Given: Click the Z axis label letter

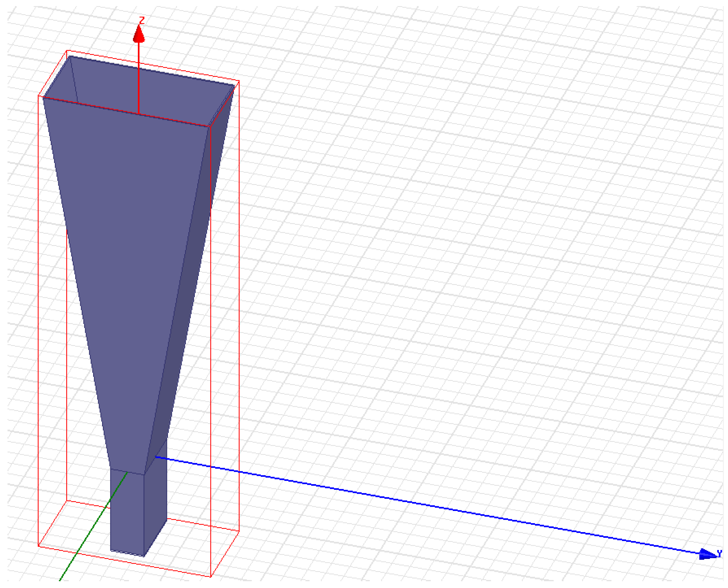Looking at the screenshot, I should pyautogui.click(x=142, y=20).
